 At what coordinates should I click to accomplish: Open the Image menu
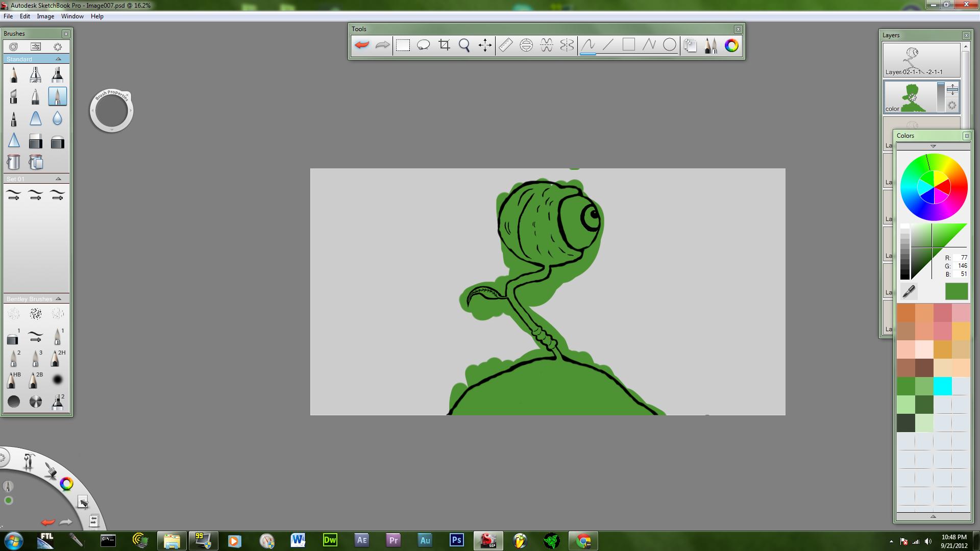click(x=45, y=16)
